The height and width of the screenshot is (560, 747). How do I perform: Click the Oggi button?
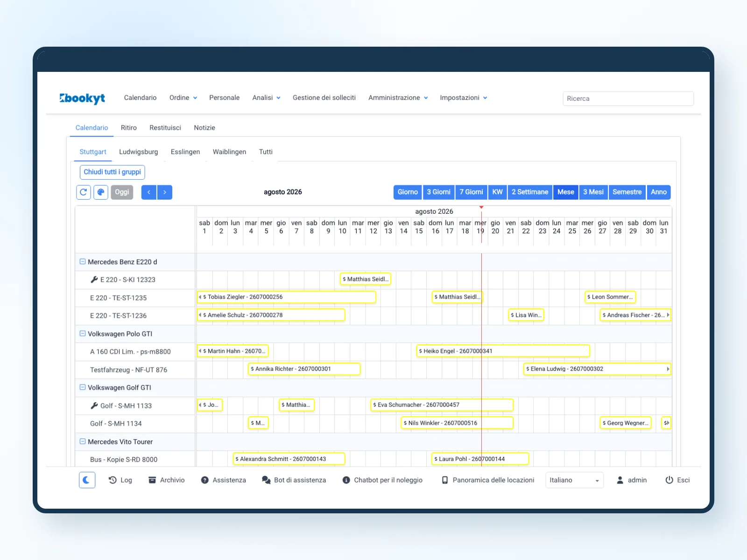point(122,192)
